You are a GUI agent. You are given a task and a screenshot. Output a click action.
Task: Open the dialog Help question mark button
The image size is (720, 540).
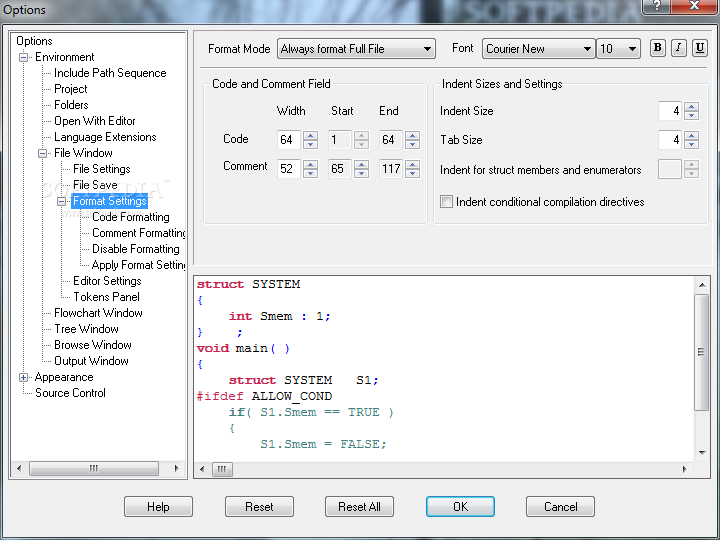pos(658,6)
